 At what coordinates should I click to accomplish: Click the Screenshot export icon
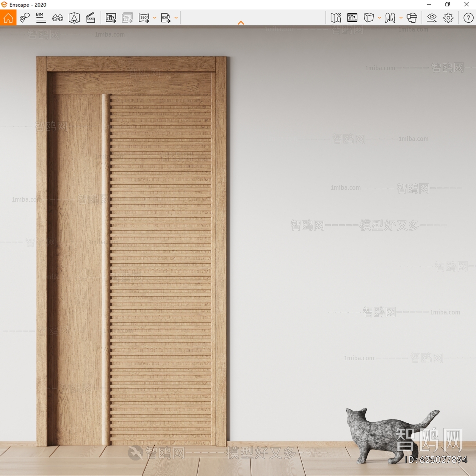point(111,18)
